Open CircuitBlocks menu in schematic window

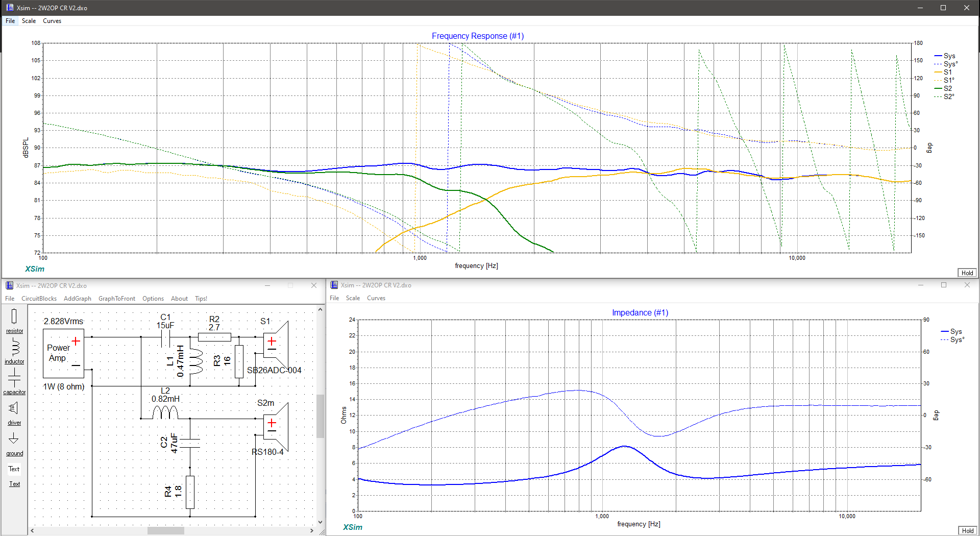point(39,299)
